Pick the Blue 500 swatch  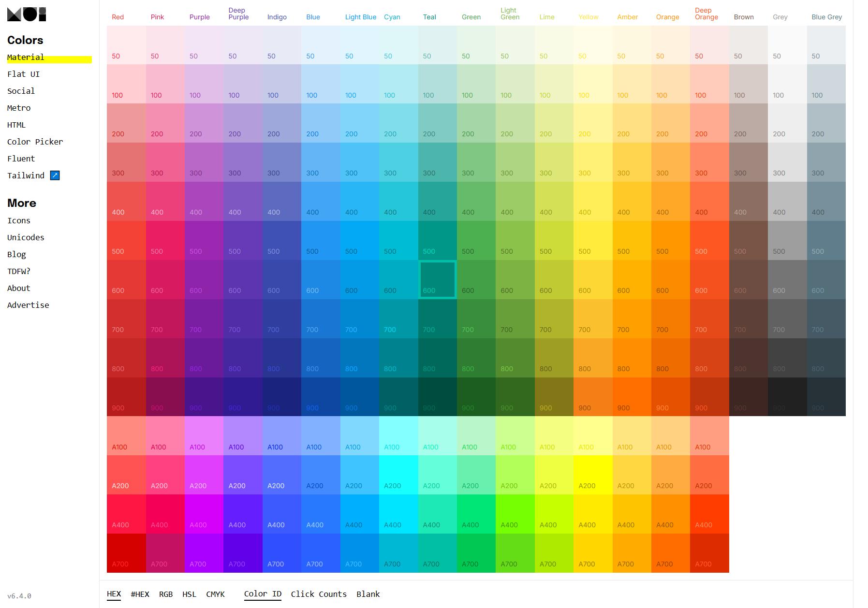321,241
